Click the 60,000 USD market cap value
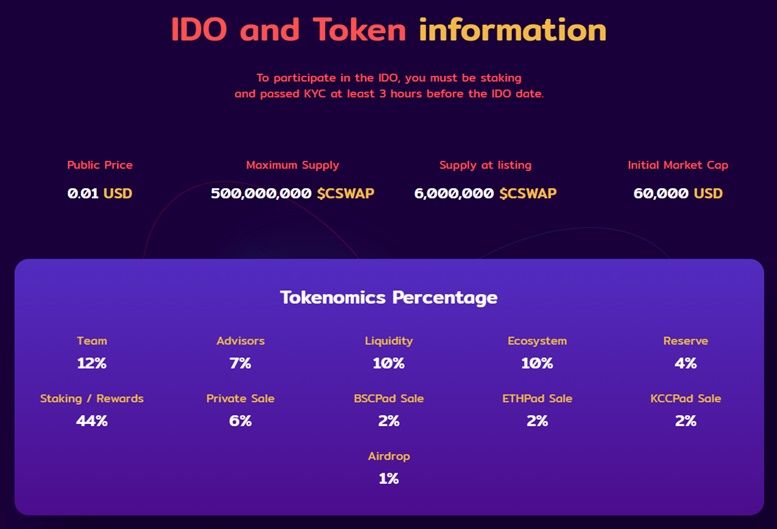The image size is (777, 529). pyautogui.click(x=678, y=193)
